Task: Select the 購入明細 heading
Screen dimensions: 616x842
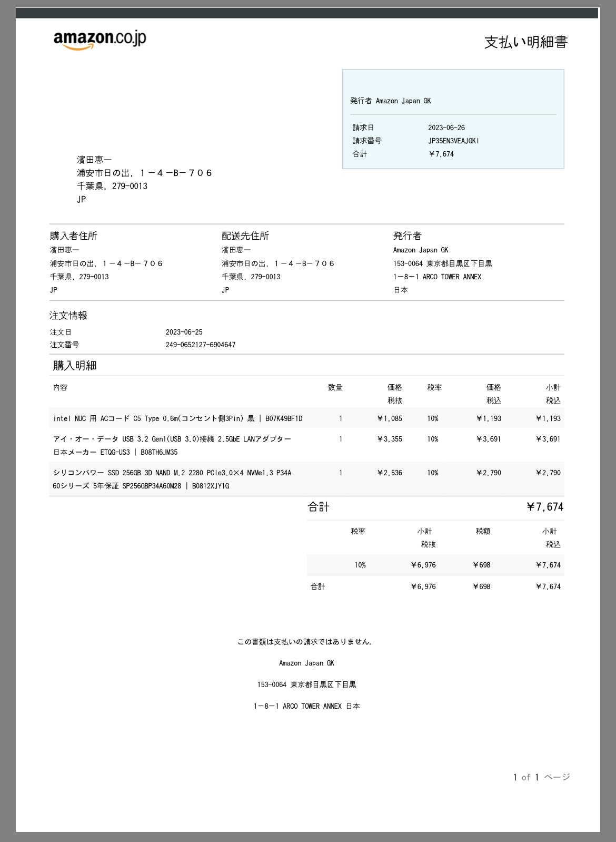Action: pyautogui.click(x=75, y=365)
